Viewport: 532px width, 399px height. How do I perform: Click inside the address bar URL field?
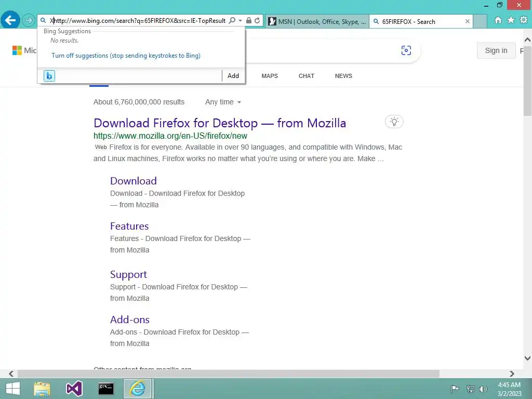point(137,21)
